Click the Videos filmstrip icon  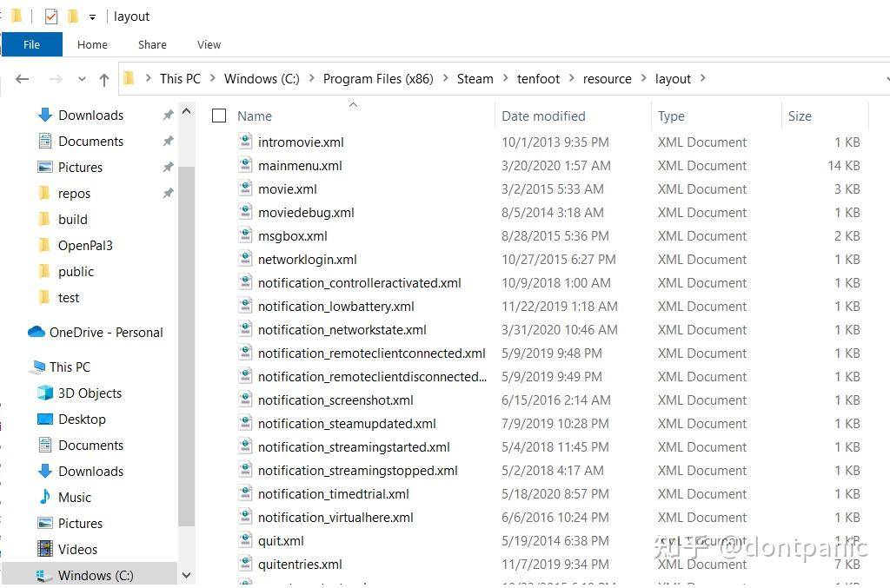coord(45,549)
